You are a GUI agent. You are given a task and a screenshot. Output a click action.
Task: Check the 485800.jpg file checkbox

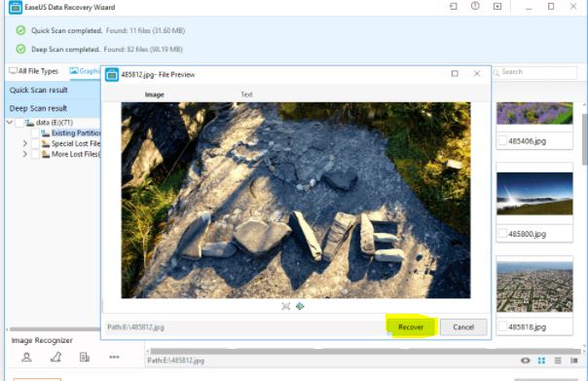point(502,234)
